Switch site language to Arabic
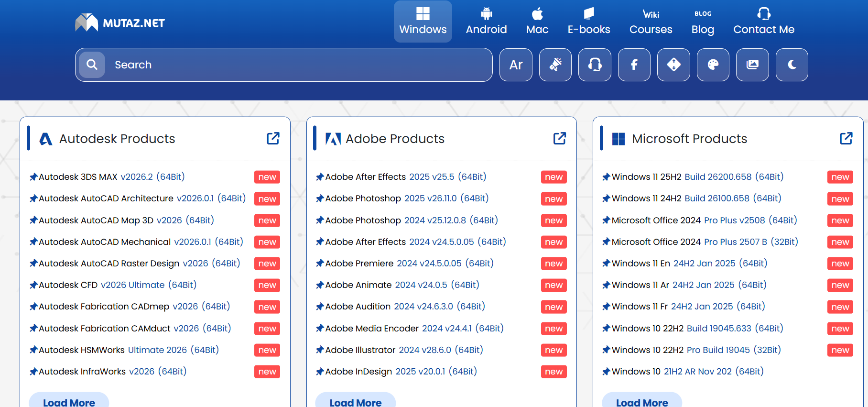 click(x=516, y=65)
